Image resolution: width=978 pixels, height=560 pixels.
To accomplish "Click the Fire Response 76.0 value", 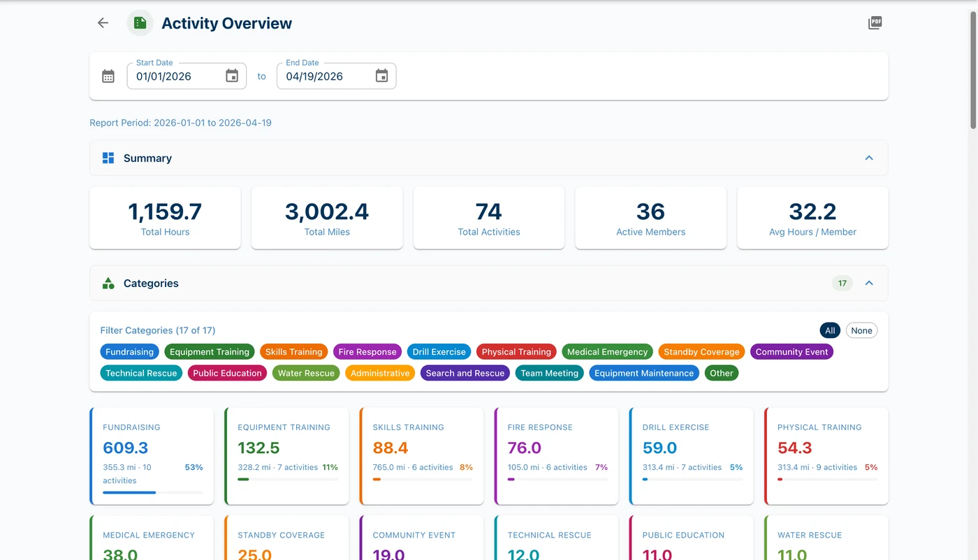I will point(525,448).
